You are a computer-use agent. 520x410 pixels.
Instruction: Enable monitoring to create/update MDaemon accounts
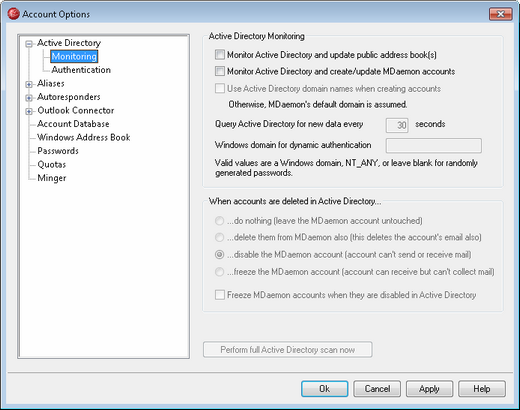[x=220, y=71]
